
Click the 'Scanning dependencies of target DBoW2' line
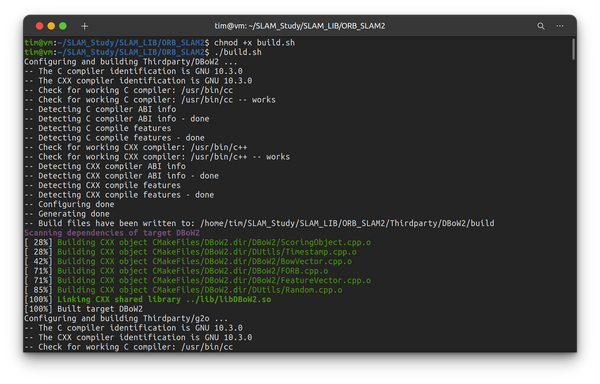pos(112,233)
